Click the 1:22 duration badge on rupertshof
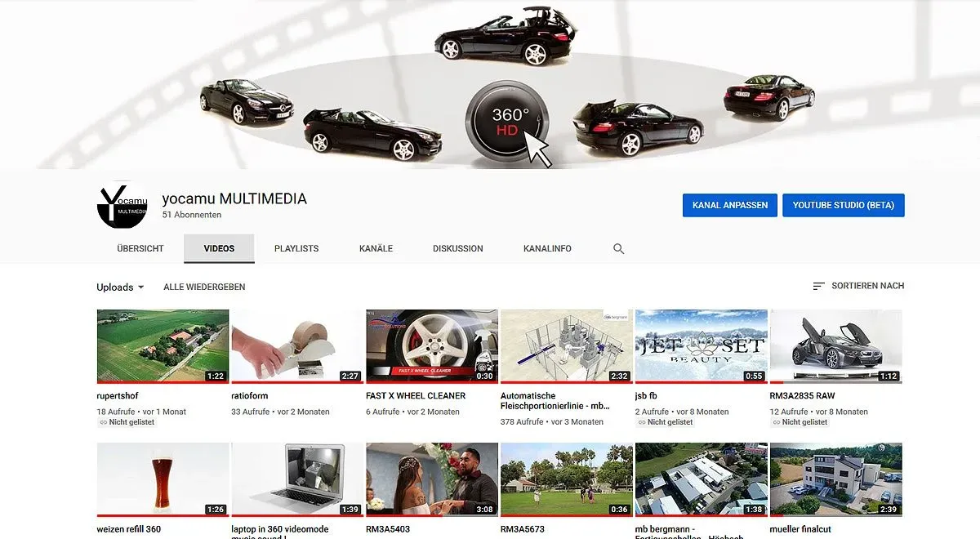Screen dimensions: 980x539 (215, 376)
